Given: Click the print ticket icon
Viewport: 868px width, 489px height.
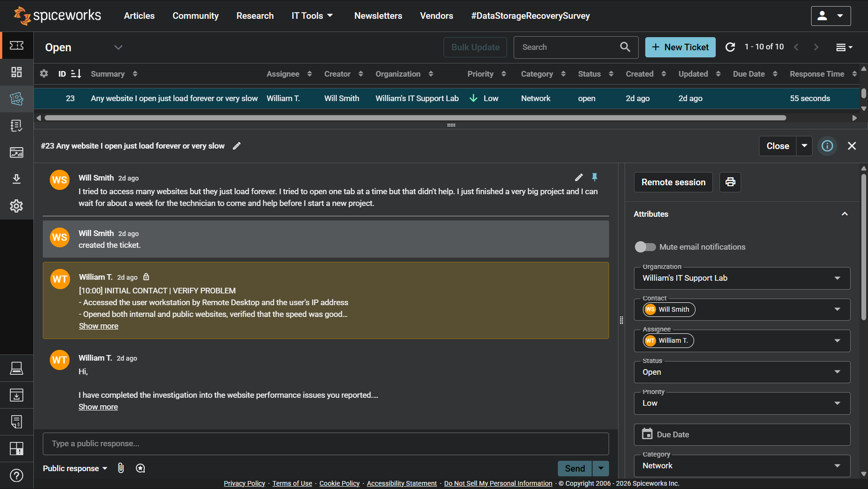Looking at the screenshot, I should 730,182.
